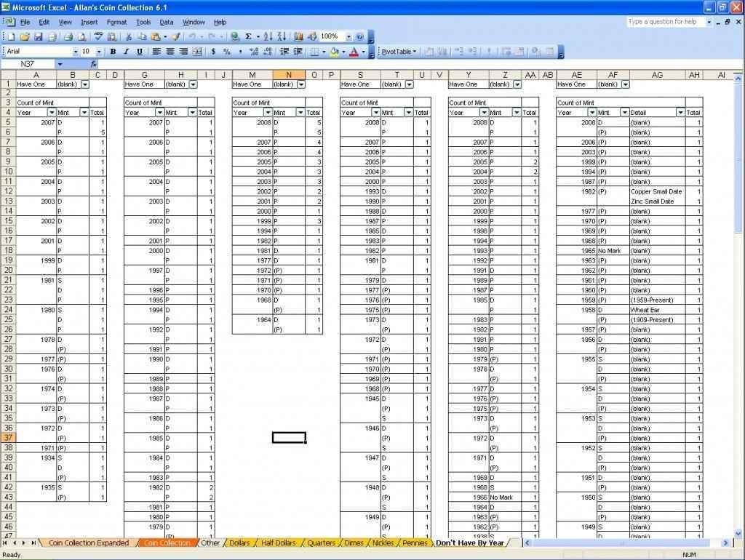
Task: Apply the red Font Color
Action: point(354,52)
